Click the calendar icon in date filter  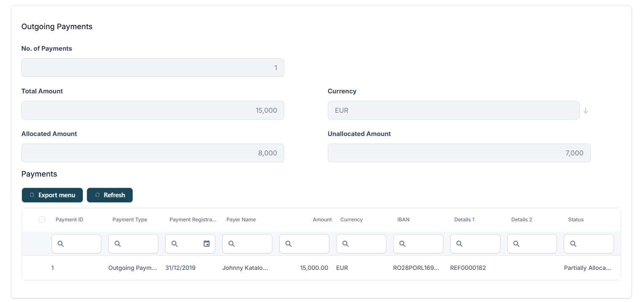pos(207,244)
